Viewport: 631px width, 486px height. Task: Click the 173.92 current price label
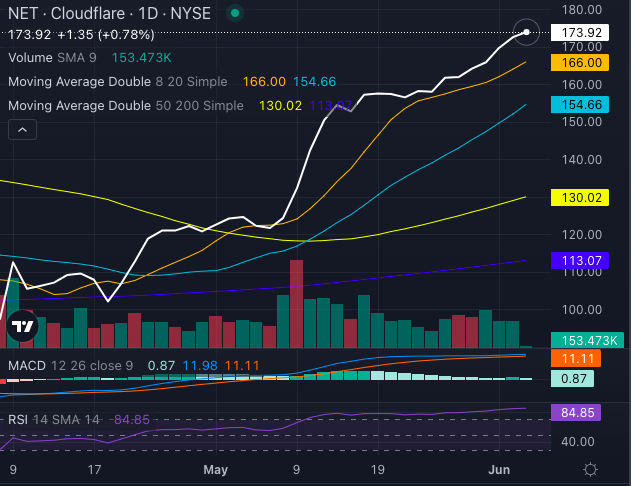pyautogui.click(x=579, y=33)
